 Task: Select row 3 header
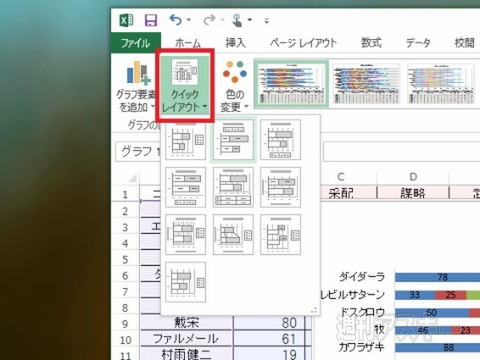(x=125, y=227)
